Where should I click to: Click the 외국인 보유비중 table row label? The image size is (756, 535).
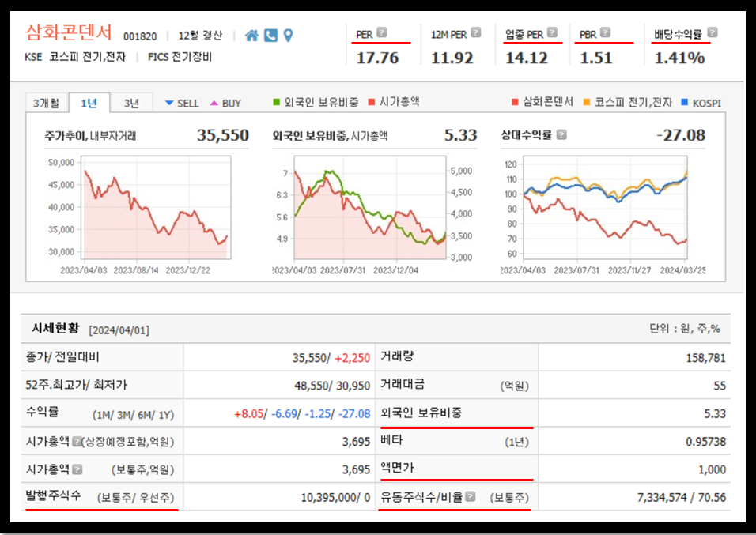point(421,412)
